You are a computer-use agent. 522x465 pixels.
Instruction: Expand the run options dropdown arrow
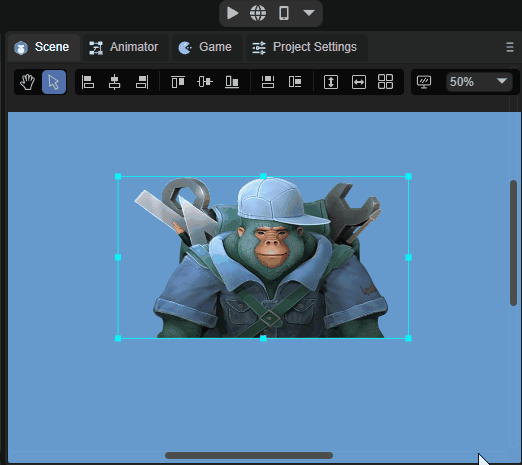(x=309, y=13)
